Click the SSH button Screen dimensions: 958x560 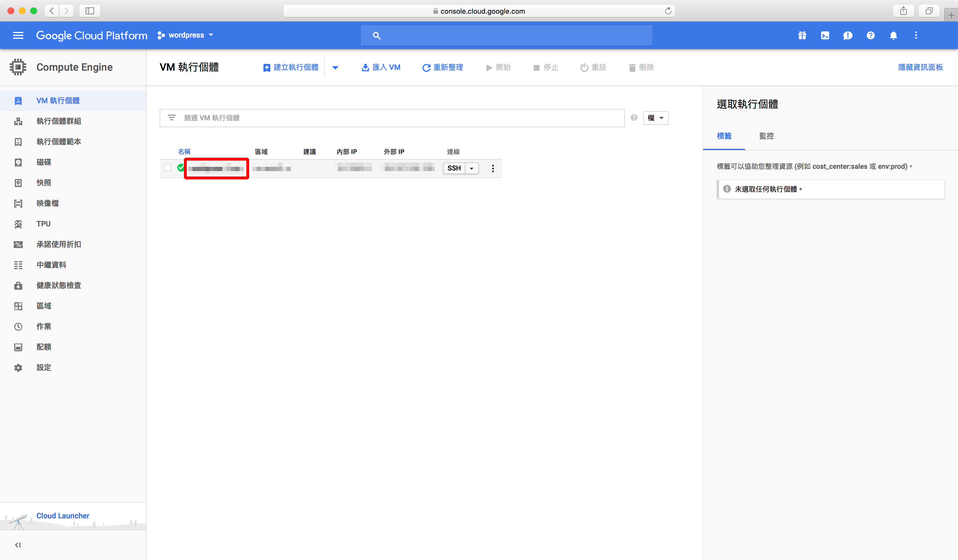click(454, 169)
